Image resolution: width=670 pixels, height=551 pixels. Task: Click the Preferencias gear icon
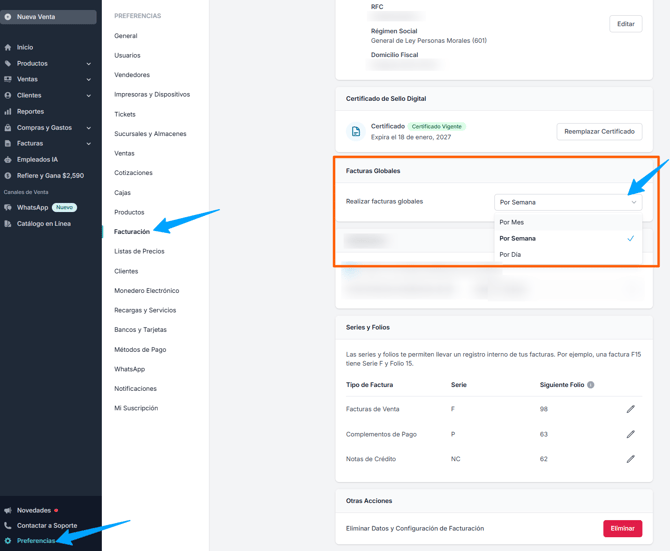pos(8,541)
